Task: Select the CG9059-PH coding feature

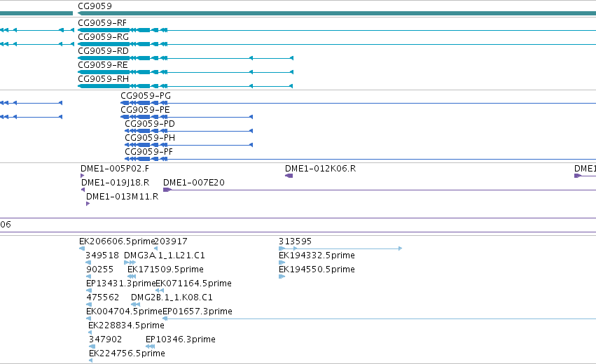Action: point(188,145)
